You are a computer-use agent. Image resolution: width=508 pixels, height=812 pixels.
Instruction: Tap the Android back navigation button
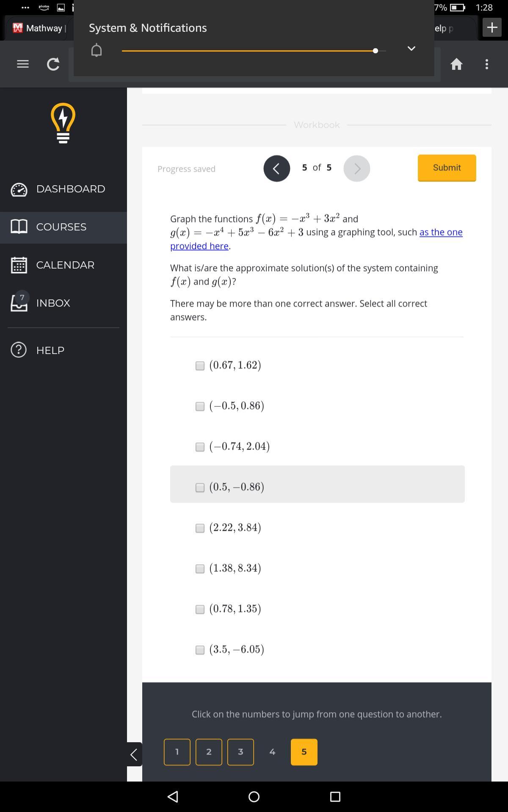coord(173,797)
